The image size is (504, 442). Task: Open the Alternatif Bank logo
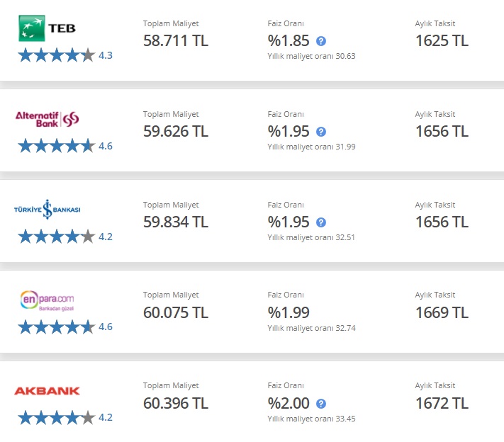click(47, 119)
